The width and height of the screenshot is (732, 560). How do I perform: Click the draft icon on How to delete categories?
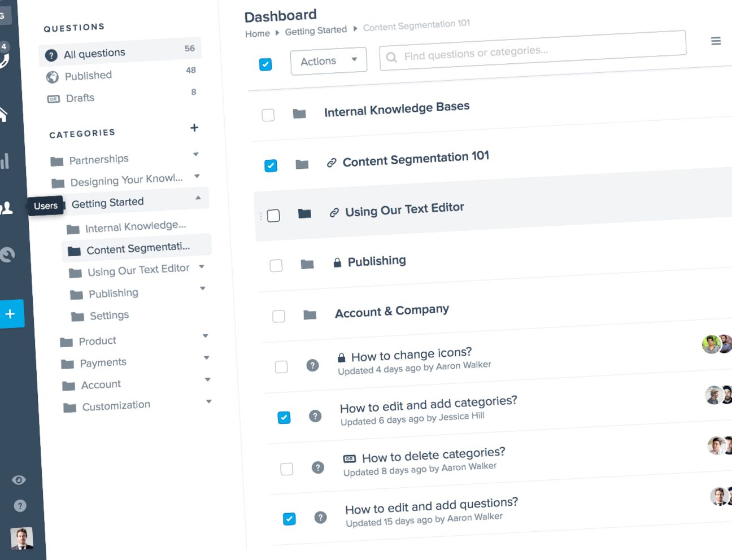coord(350,458)
